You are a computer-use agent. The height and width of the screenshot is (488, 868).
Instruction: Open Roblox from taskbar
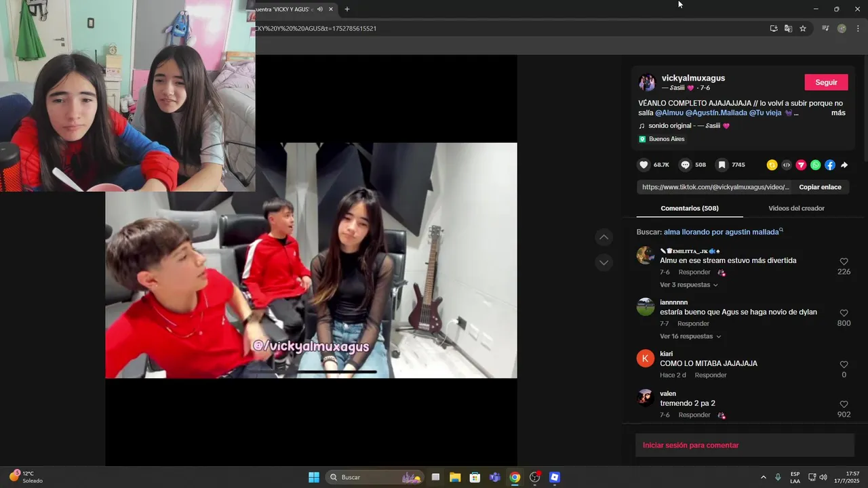pos(555,477)
